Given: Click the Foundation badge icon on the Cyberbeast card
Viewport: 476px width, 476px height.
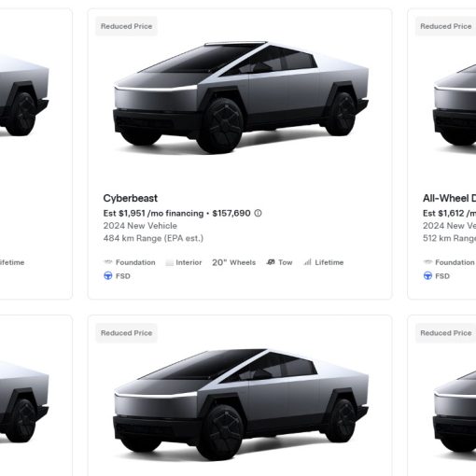Looking at the screenshot, I should tap(107, 262).
